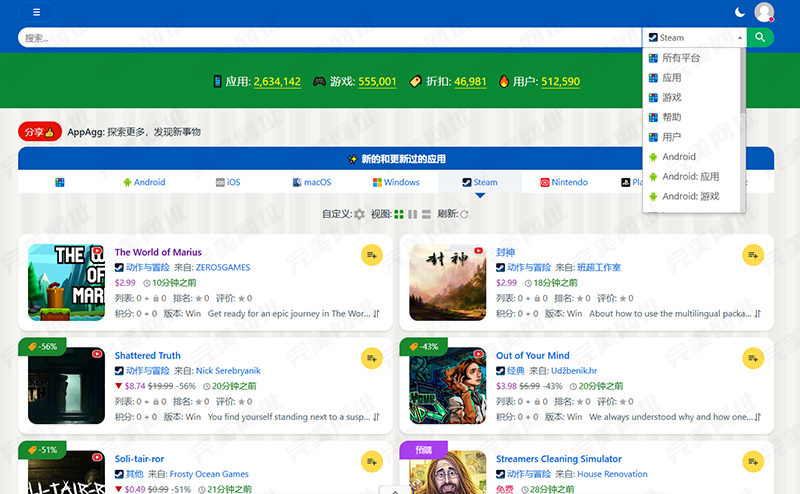Toggle dark mode moon icon
The image size is (800, 494).
[739, 12]
